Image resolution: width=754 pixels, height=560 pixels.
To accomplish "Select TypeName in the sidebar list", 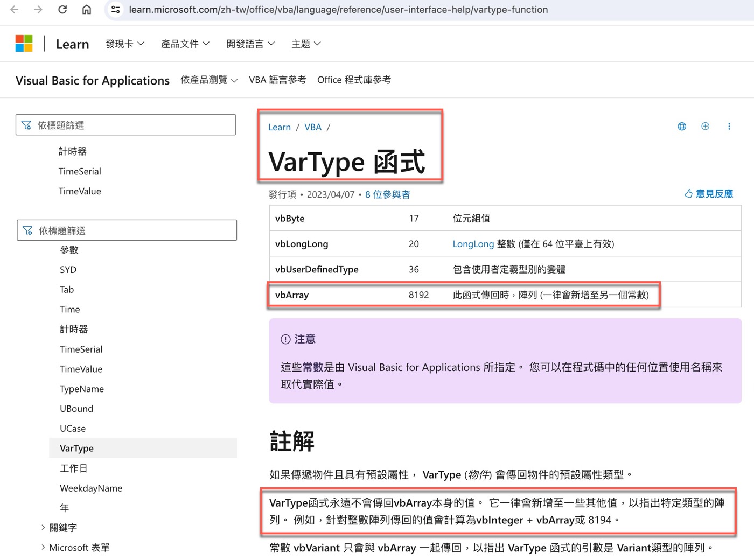I will (x=82, y=388).
